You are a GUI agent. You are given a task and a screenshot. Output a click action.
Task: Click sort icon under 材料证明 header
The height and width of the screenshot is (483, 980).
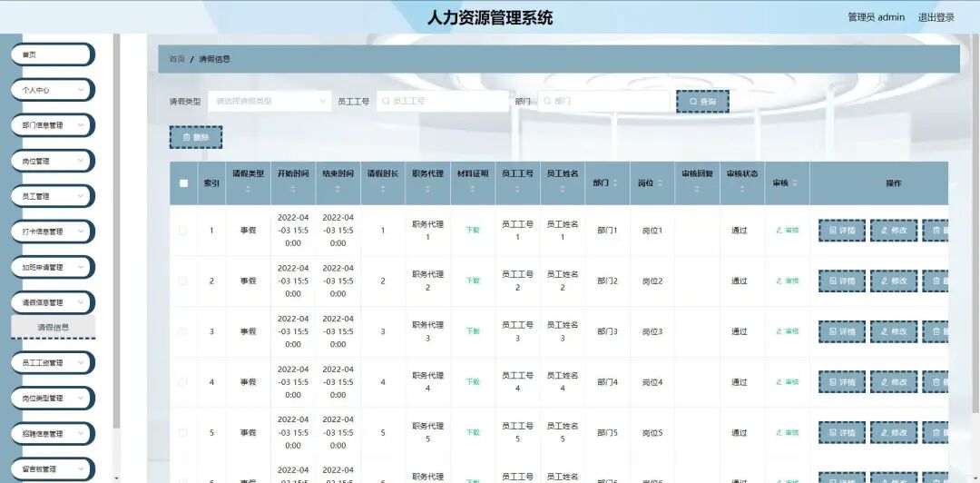point(473,189)
